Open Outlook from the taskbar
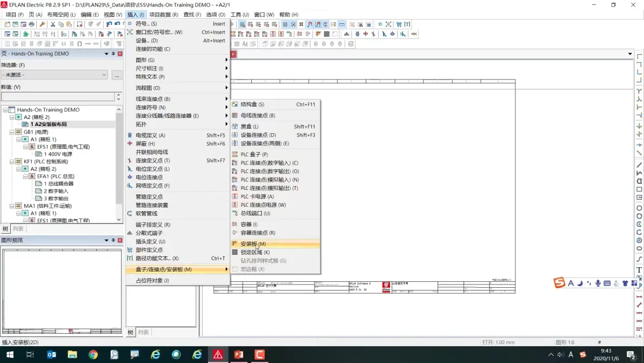 (51, 354)
